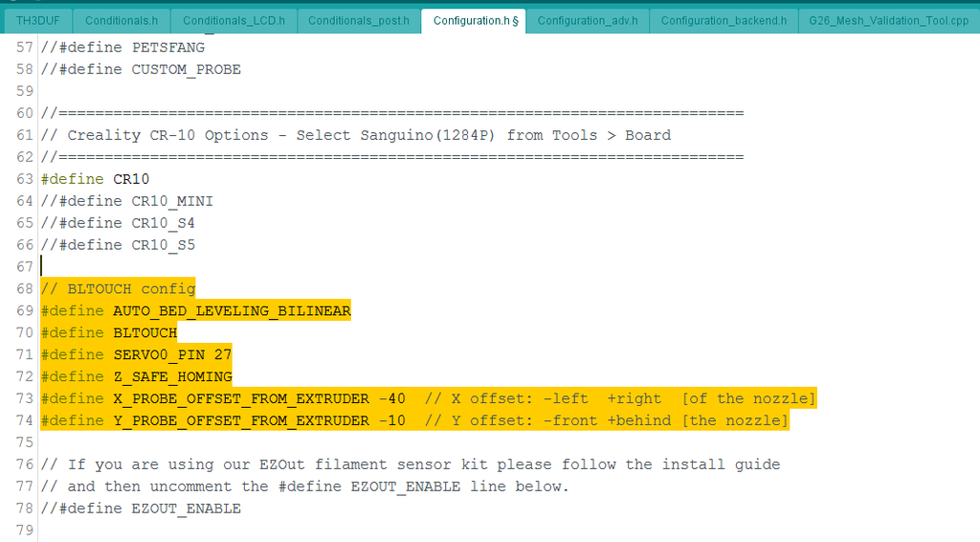This screenshot has width=980, height=542.
Task: Click the X offset left/right comment
Action: pyautogui.click(x=620, y=398)
